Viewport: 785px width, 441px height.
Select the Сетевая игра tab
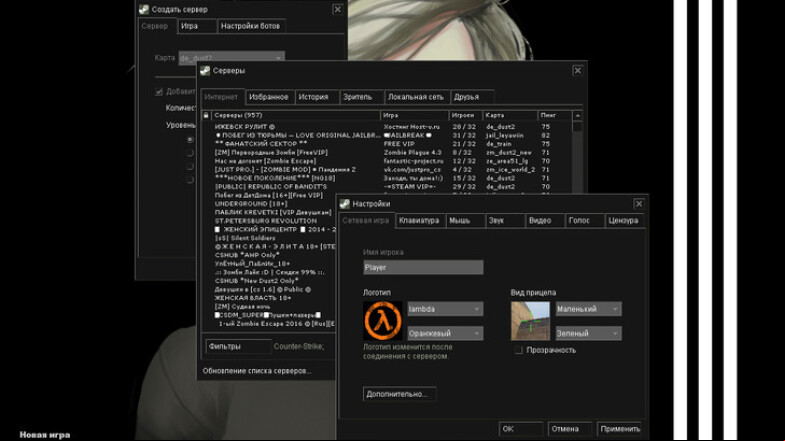[x=366, y=220]
